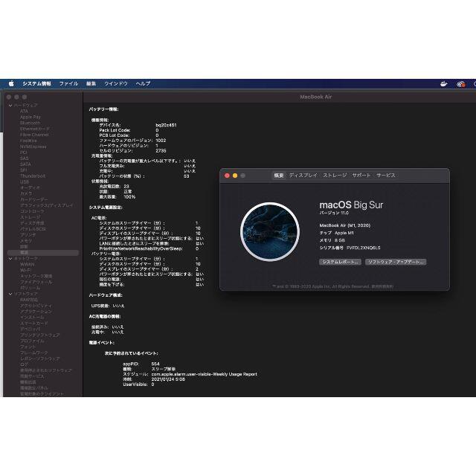Screen dimensions: 476x476
Task: Collapse the ソフトウェア section
Action: point(10,294)
